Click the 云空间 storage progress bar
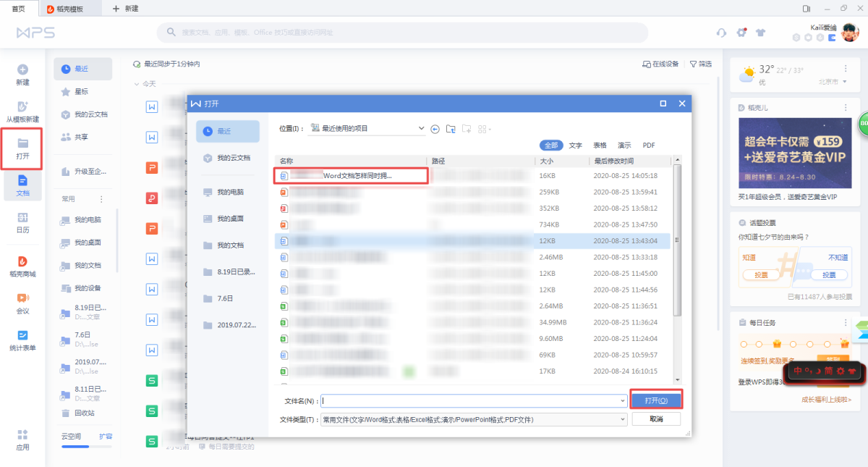The image size is (868, 467). coord(87,447)
